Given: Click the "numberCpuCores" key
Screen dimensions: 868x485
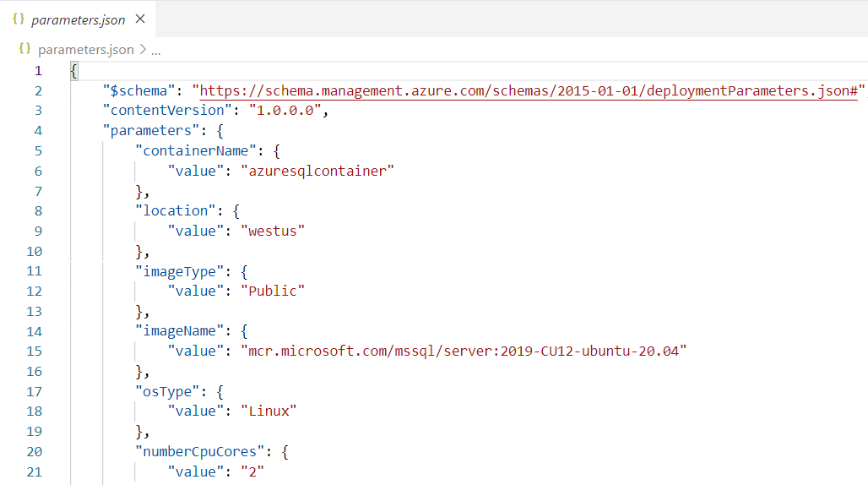Looking at the screenshot, I should (x=203, y=451).
